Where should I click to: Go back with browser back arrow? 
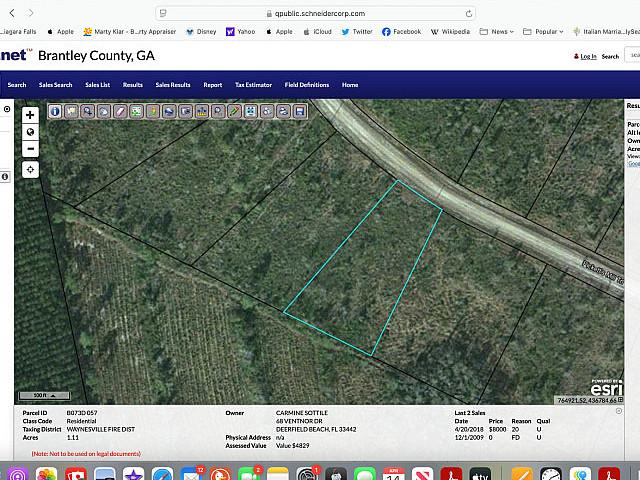click(12, 13)
